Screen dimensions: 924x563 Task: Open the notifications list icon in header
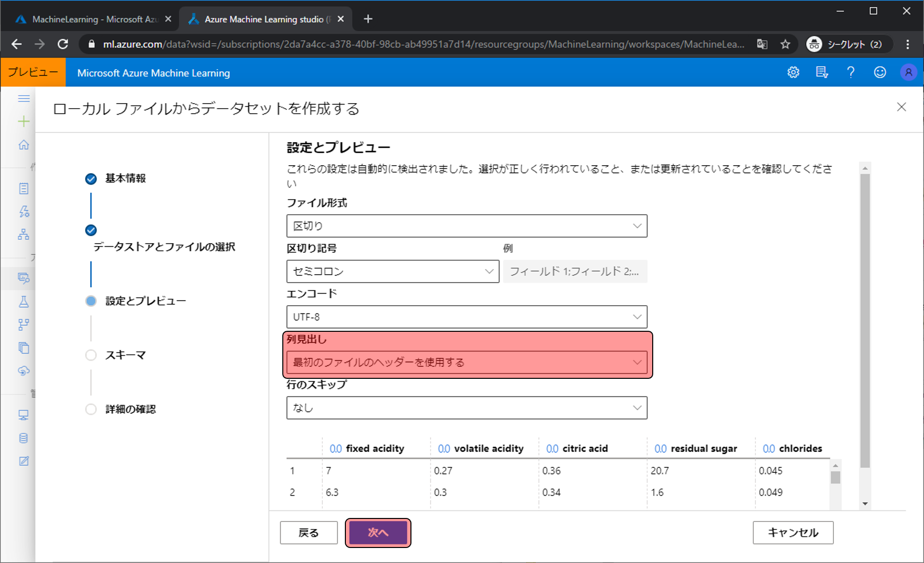821,73
